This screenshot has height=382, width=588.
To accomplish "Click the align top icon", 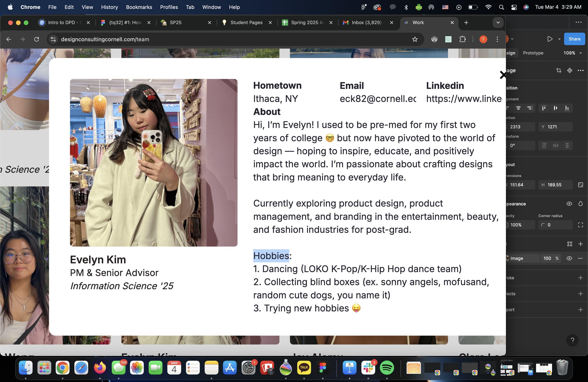I will tap(543, 108).
